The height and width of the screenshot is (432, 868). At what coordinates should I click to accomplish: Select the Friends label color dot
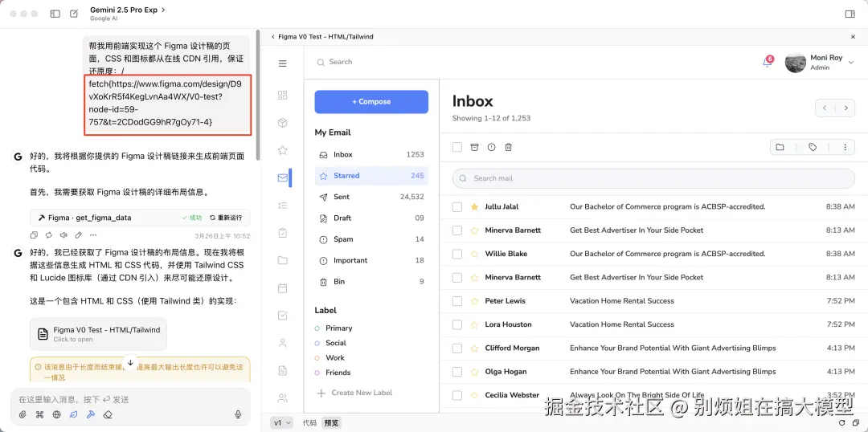(317, 373)
